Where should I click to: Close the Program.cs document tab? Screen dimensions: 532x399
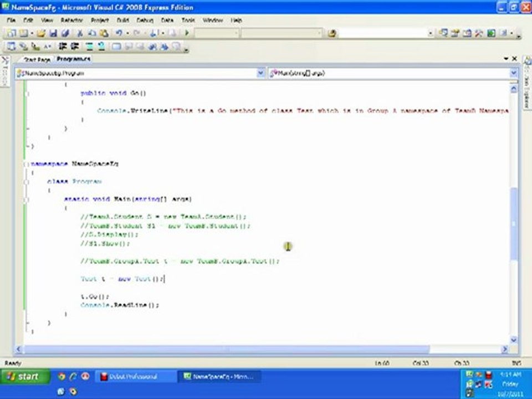click(x=514, y=59)
